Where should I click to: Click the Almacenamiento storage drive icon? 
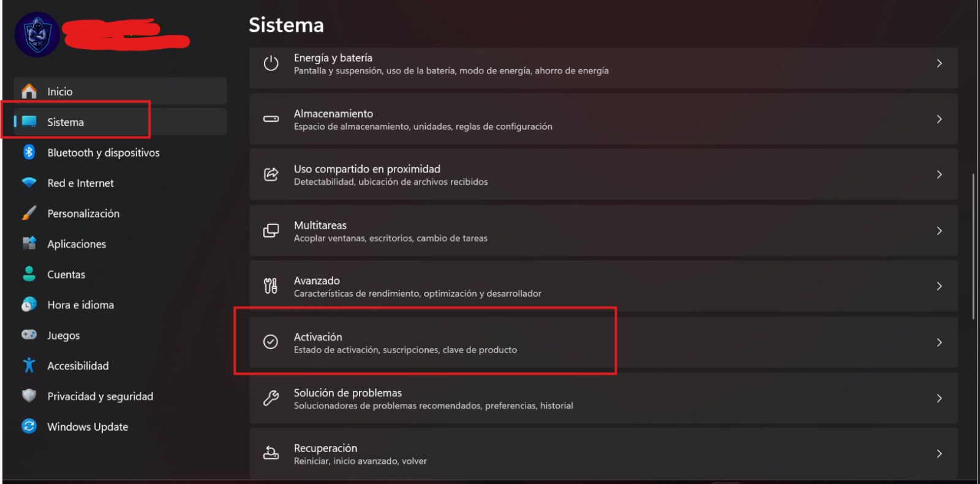click(x=271, y=119)
